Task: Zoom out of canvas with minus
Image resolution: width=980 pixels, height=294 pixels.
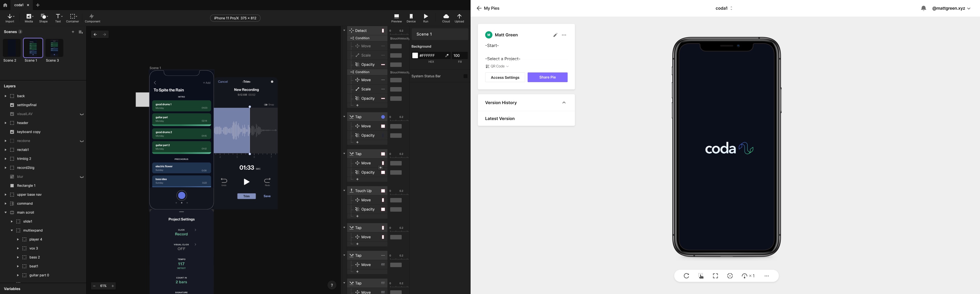Action: (94, 286)
